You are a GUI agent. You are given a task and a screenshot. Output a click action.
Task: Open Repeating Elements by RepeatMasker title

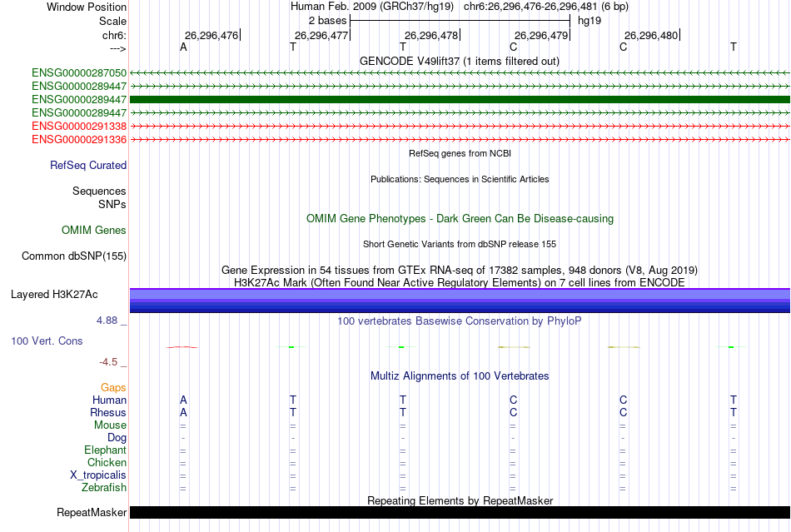pos(460,500)
